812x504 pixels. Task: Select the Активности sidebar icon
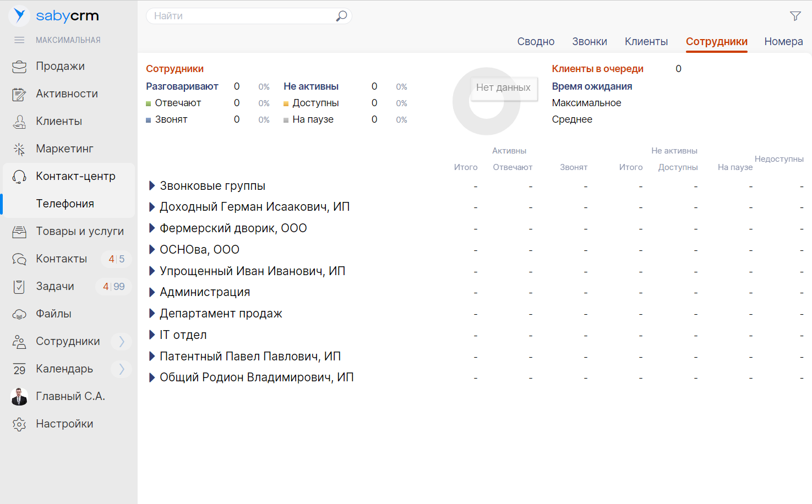point(19,94)
